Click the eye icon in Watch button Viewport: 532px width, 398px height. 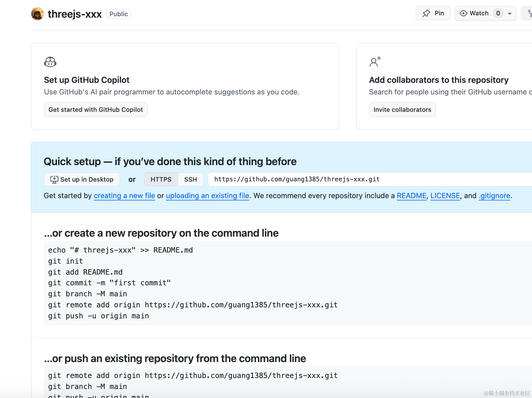(x=463, y=13)
